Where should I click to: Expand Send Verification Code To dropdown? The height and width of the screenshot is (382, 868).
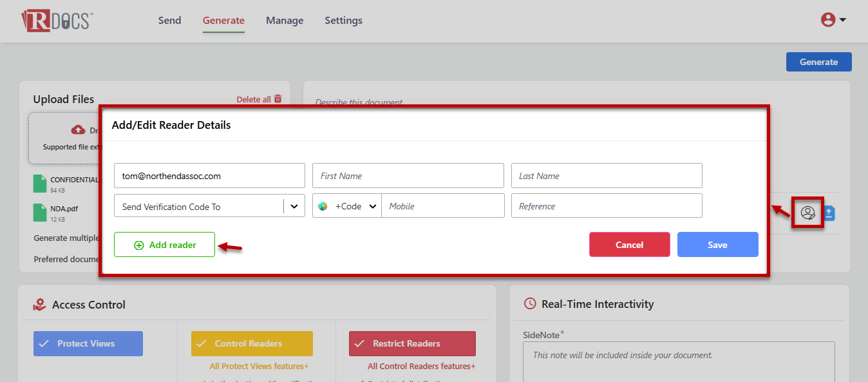[x=294, y=207]
